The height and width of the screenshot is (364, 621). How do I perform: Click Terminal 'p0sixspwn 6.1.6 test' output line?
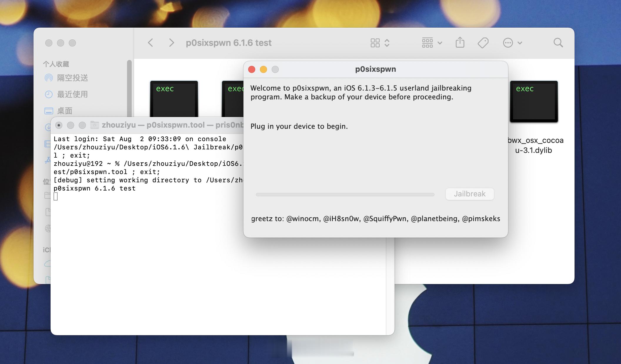tap(94, 188)
